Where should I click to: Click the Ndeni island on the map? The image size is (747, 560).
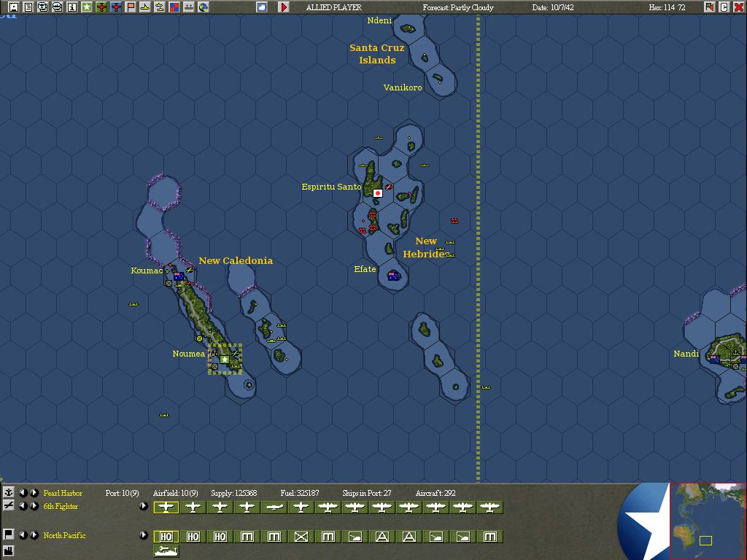pyautogui.click(x=408, y=28)
